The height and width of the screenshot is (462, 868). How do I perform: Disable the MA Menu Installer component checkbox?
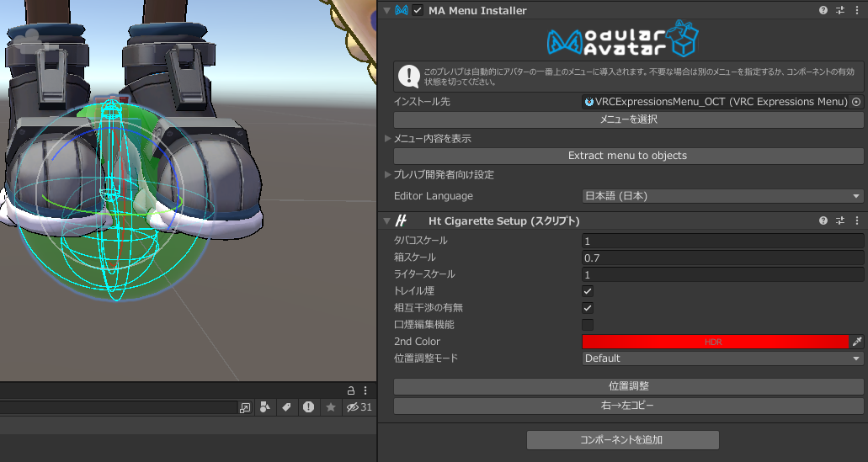[x=418, y=10]
